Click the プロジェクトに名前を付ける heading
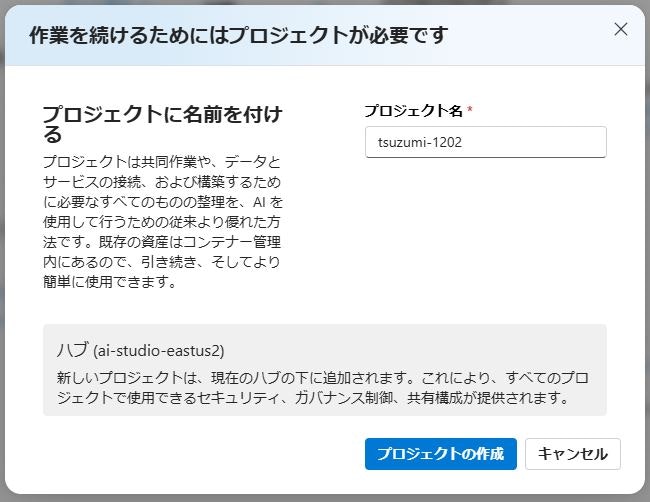The height and width of the screenshot is (502, 650). pyautogui.click(x=162, y=124)
